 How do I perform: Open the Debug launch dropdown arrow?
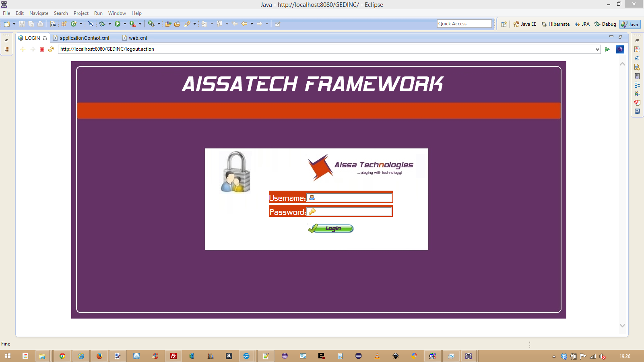[109, 24]
